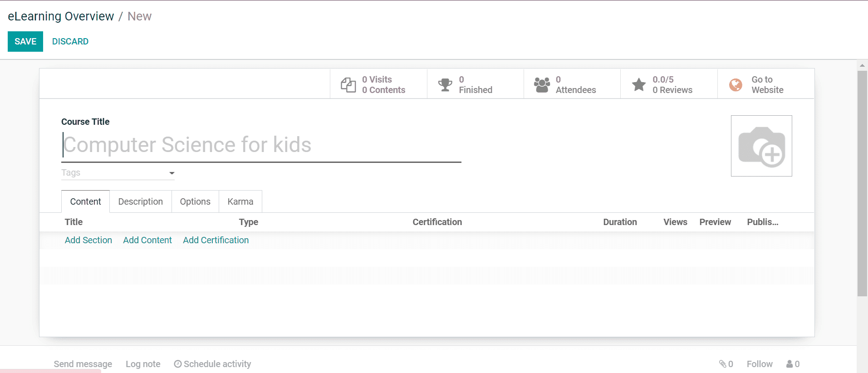Upload course image via camera icon
The image size is (868, 373).
point(761,146)
